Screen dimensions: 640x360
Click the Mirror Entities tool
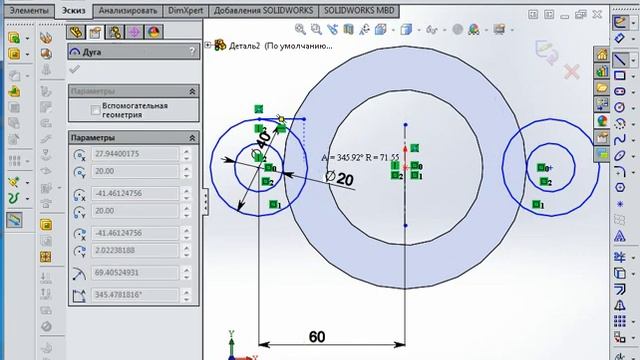(x=620, y=305)
